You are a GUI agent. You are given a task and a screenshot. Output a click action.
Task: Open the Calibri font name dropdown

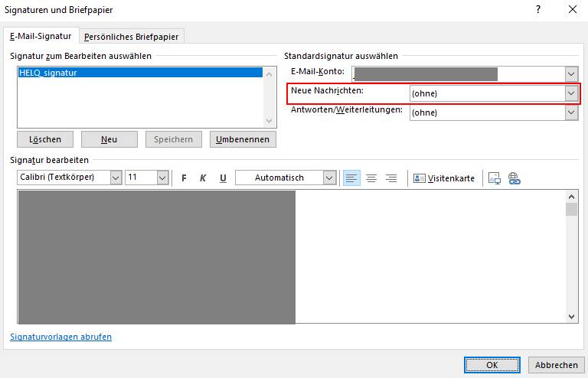click(x=116, y=178)
